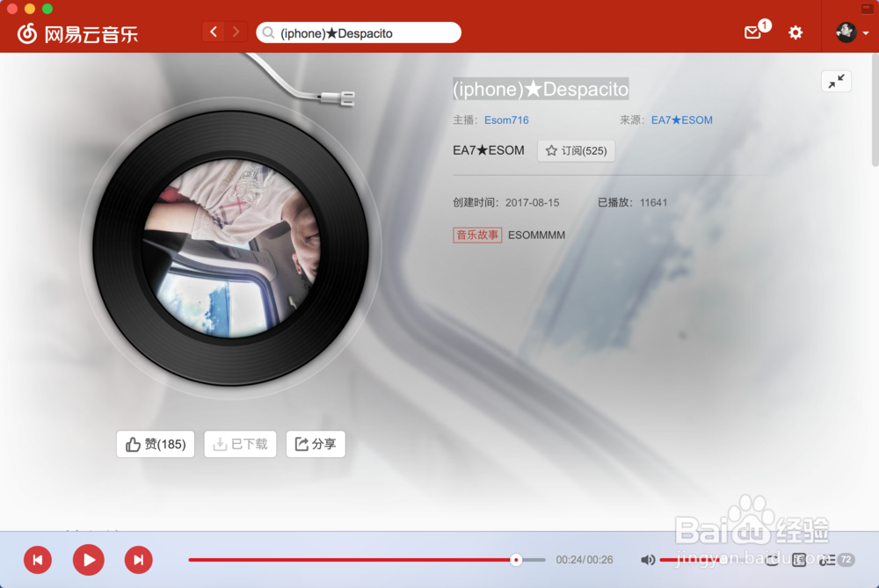879x588 pixels.
Task: Click the NetEase Cloud Music logo
Action: (76, 33)
